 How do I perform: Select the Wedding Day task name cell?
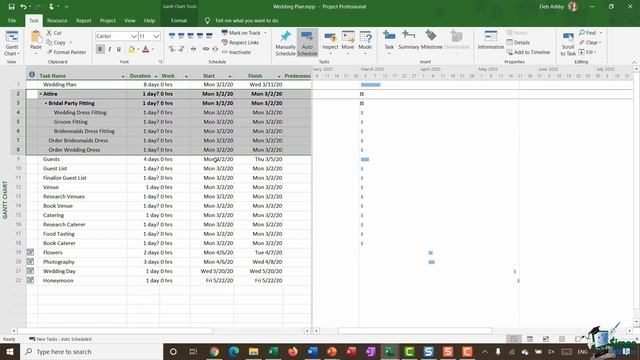click(x=82, y=271)
